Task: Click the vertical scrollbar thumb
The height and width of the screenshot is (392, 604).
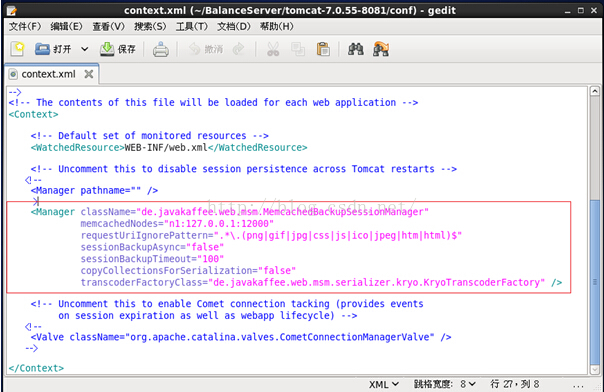Action: tap(595, 283)
